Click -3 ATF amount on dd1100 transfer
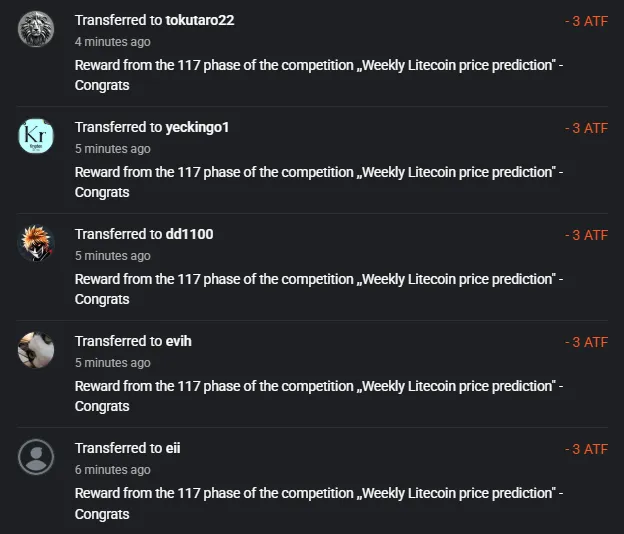 (586, 235)
